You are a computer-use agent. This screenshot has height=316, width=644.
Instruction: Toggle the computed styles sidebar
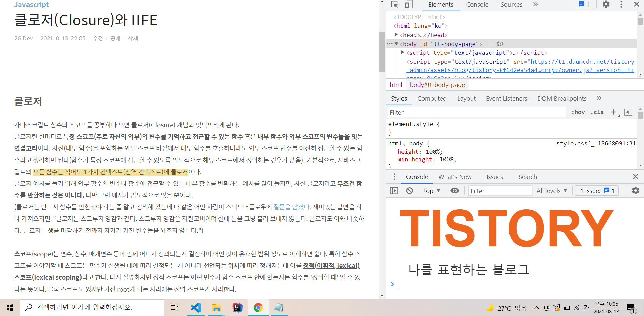point(628,112)
